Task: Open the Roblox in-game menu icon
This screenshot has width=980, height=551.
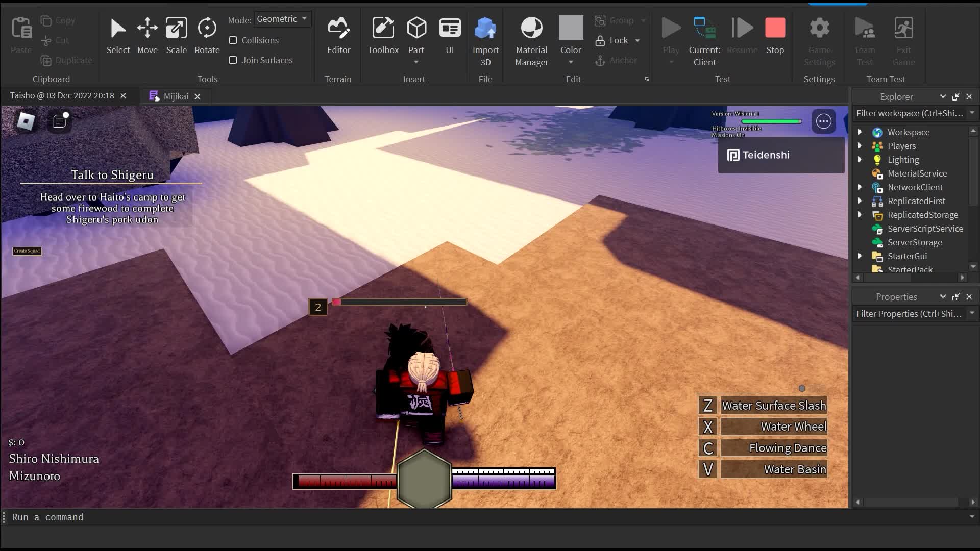Action: pos(26,121)
